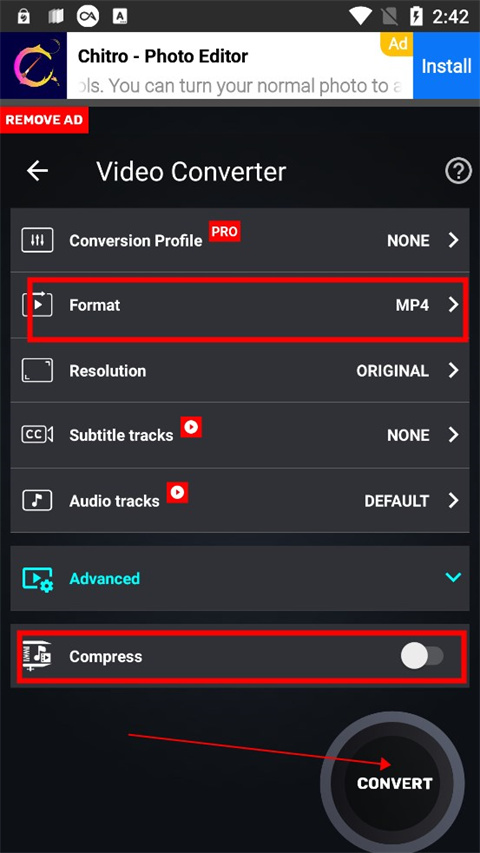Click the Audio tracks music note icon
Screen dimensions: 480x853
(37, 500)
